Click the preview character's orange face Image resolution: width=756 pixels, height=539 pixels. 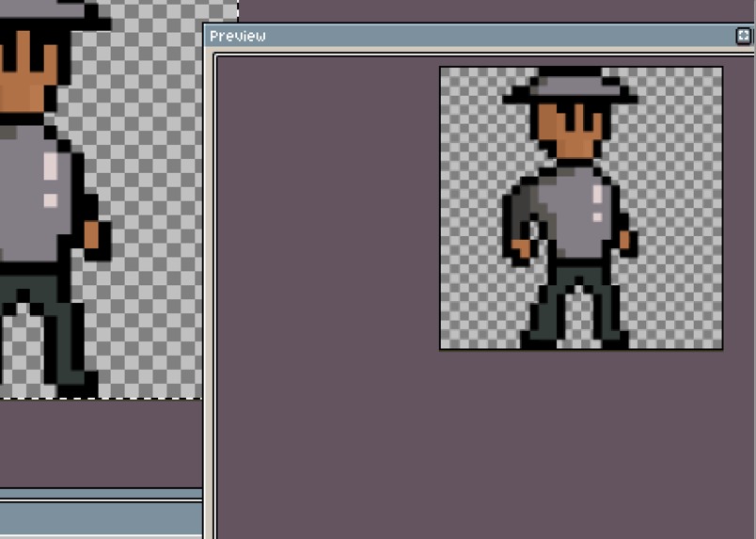point(570,131)
